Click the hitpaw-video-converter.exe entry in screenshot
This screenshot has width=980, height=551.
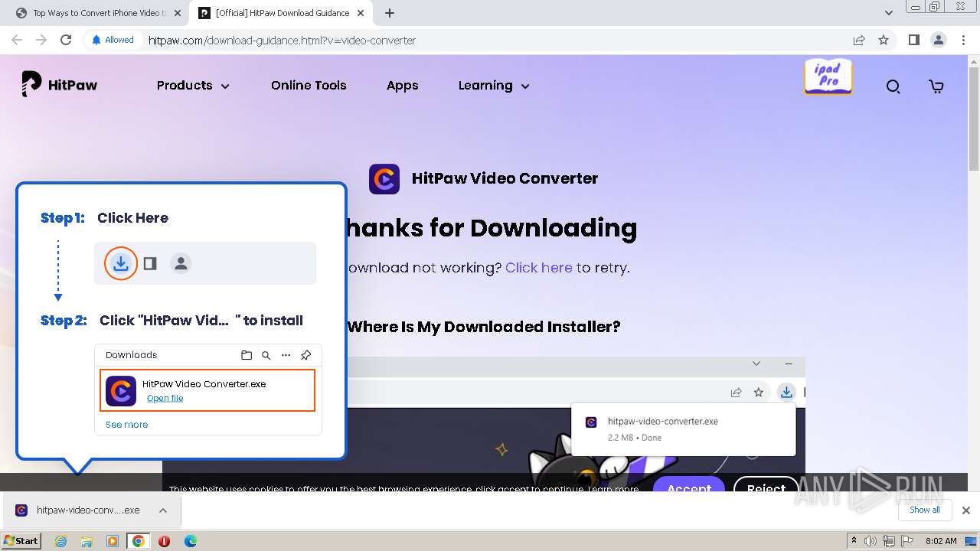pos(683,429)
